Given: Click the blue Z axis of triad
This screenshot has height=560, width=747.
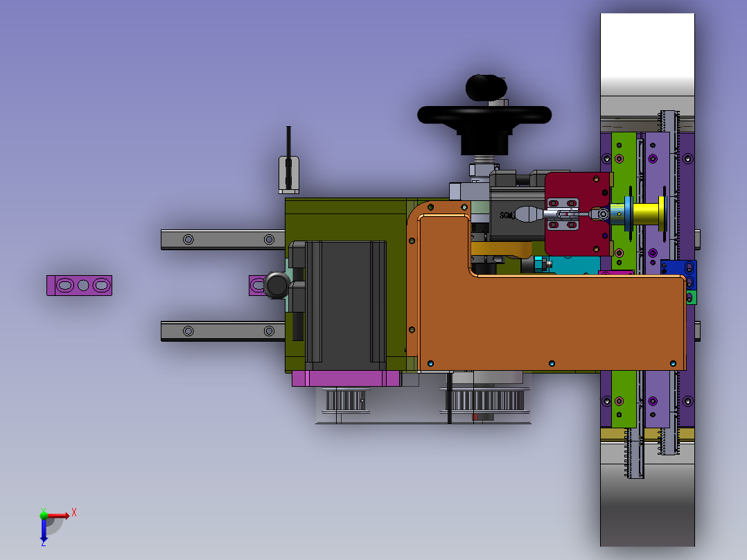Looking at the screenshot, I should [x=44, y=530].
